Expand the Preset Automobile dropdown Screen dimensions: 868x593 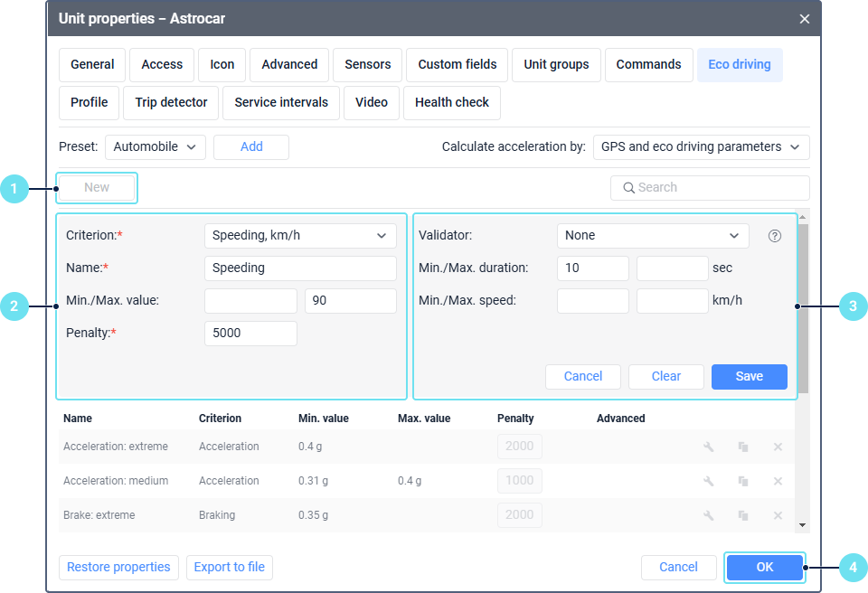[x=156, y=146]
